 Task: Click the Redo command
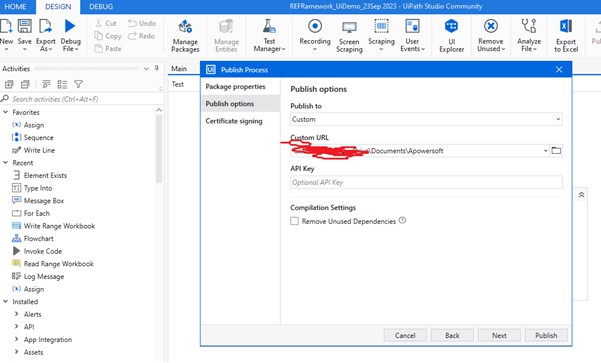[x=141, y=36]
